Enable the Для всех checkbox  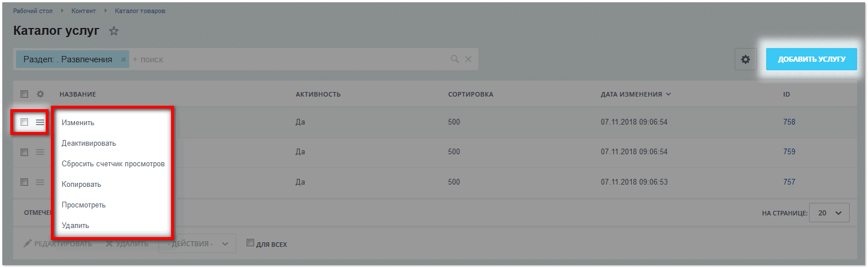pos(250,243)
